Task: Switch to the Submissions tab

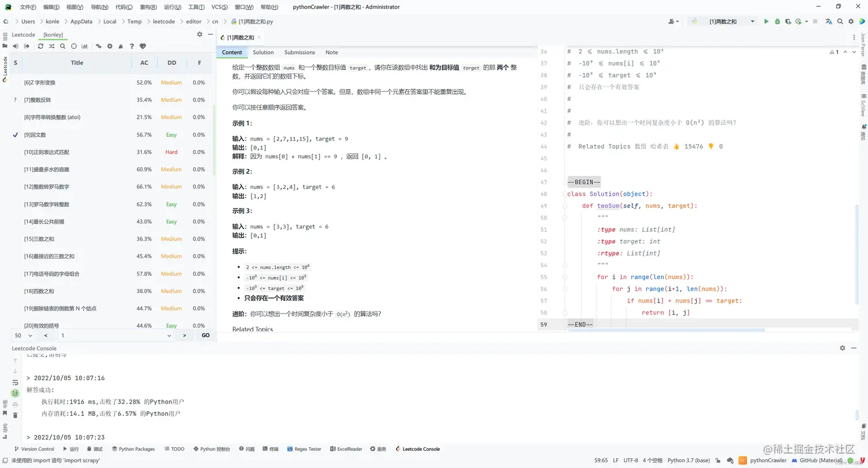Action: pos(300,52)
